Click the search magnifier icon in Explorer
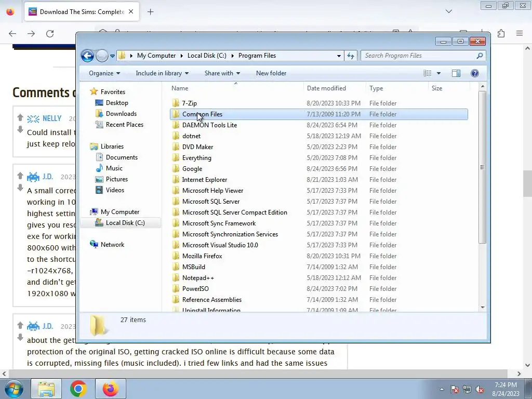Viewport: 532px width, 399px height. pos(480,56)
